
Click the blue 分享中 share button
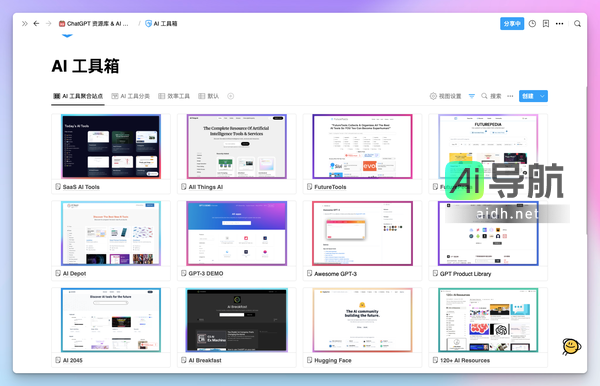512,24
